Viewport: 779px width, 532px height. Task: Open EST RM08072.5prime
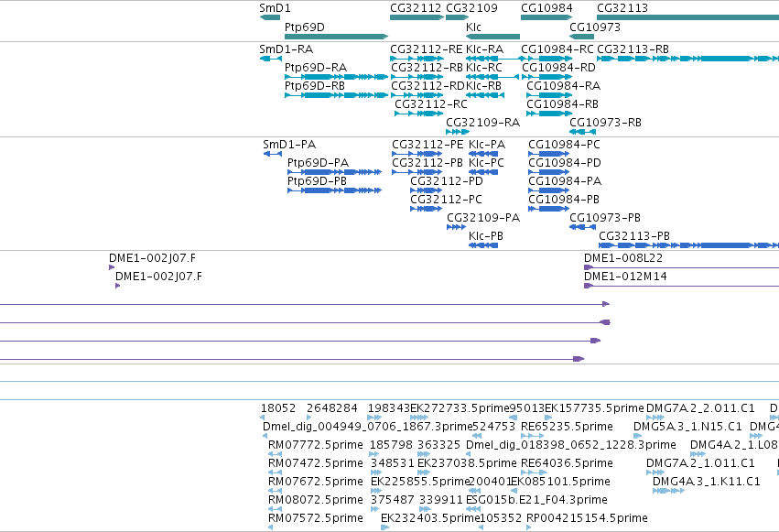[x=276, y=509]
